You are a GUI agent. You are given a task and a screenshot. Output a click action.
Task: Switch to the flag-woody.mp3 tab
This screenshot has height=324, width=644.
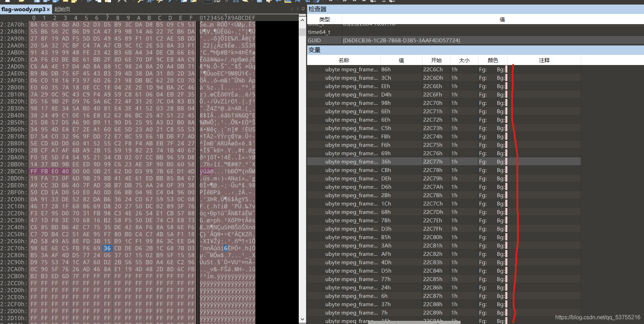(23, 9)
